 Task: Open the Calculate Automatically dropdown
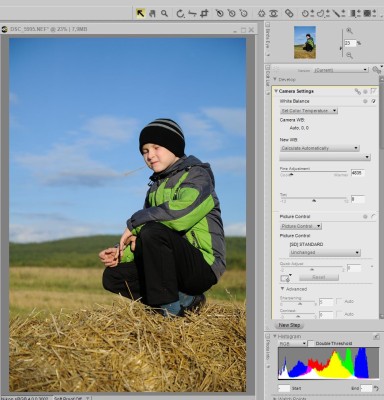(x=319, y=148)
